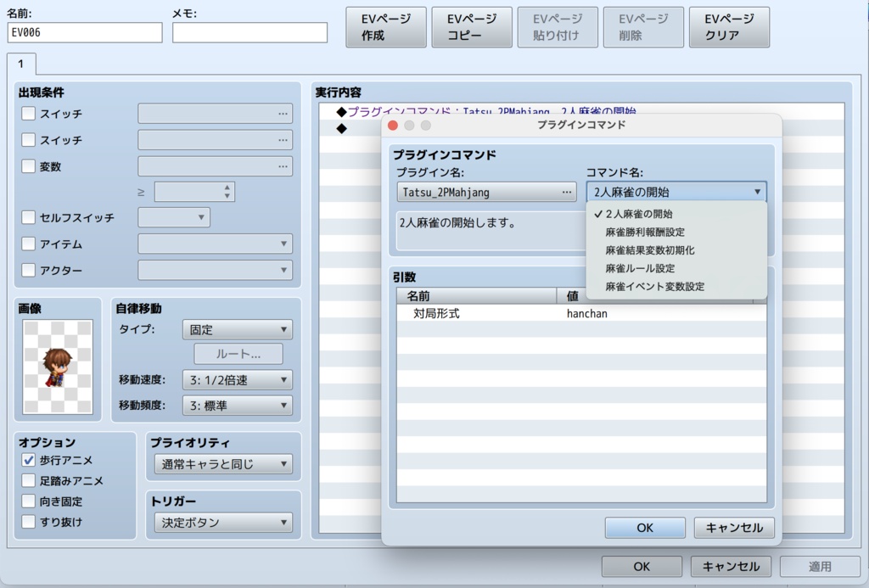Screen dimensions: 869x588
Task: Open プライオリティ dropdown 通常キャラと同じ
Action: tap(223, 464)
